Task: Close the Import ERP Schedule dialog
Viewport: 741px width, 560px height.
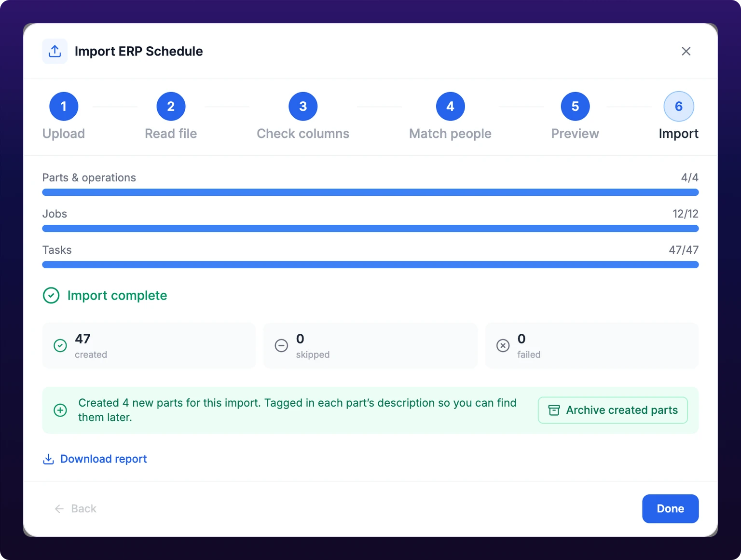Action: click(686, 51)
